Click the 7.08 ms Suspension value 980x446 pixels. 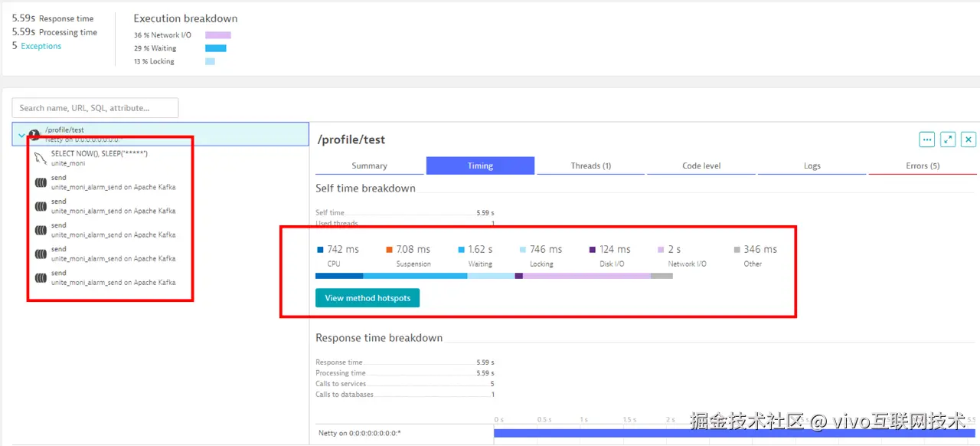(413, 250)
